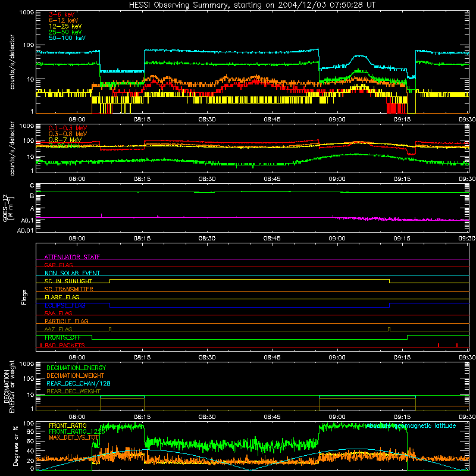476x476 pixels.
Task: Click the FRONT_RATIO legend label
Action: pos(68,425)
